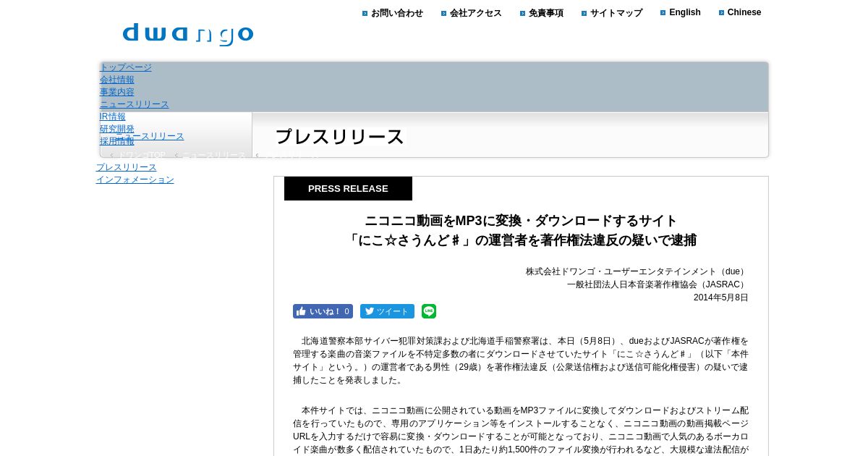
Task: Click paragraph starting 本件サイトでは、ニコニコ動画
Action: pos(521,430)
